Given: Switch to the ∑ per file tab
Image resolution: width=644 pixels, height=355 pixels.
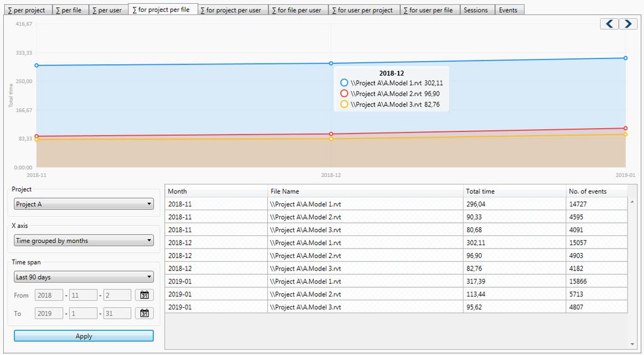Looking at the screenshot, I should pyautogui.click(x=70, y=10).
